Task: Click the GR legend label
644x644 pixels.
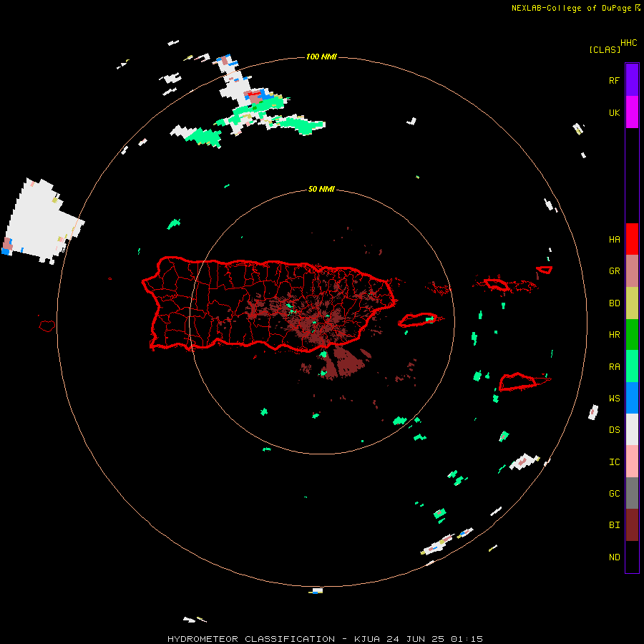Action: pyautogui.click(x=614, y=271)
